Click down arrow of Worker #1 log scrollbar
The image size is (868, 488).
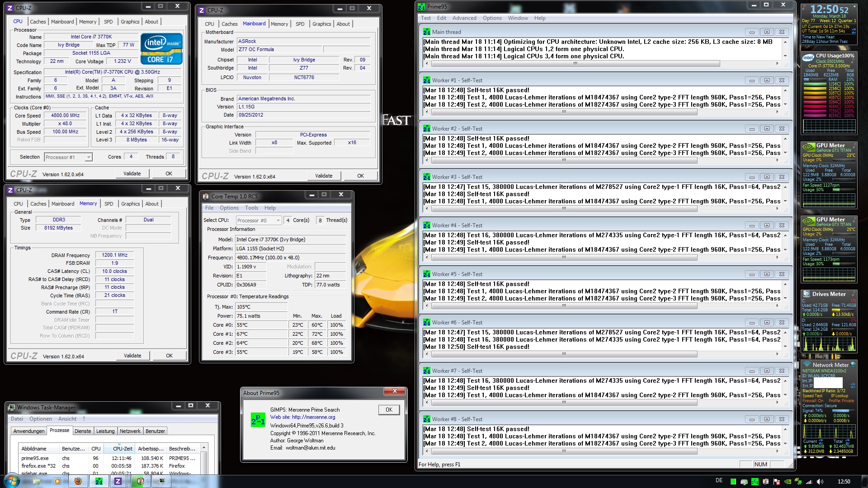pyautogui.click(x=785, y=104)
